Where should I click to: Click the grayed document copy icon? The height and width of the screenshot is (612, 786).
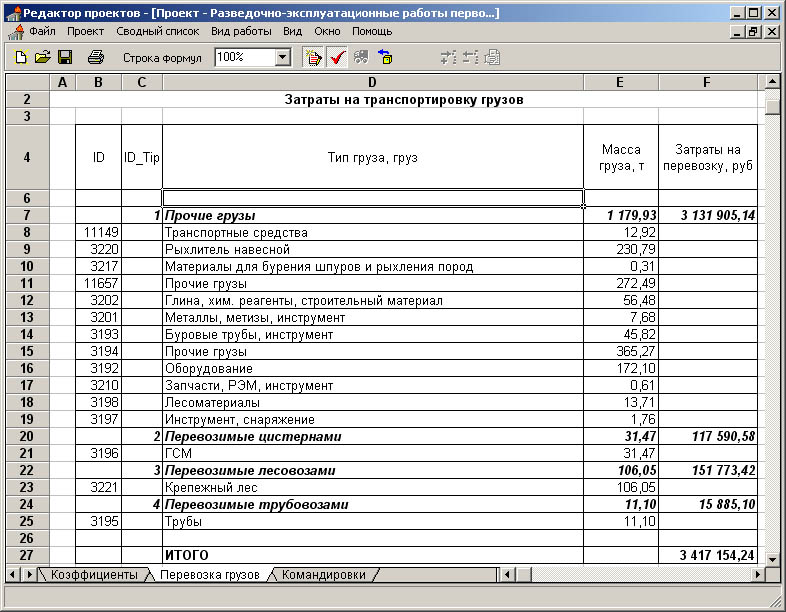[493, 57]
